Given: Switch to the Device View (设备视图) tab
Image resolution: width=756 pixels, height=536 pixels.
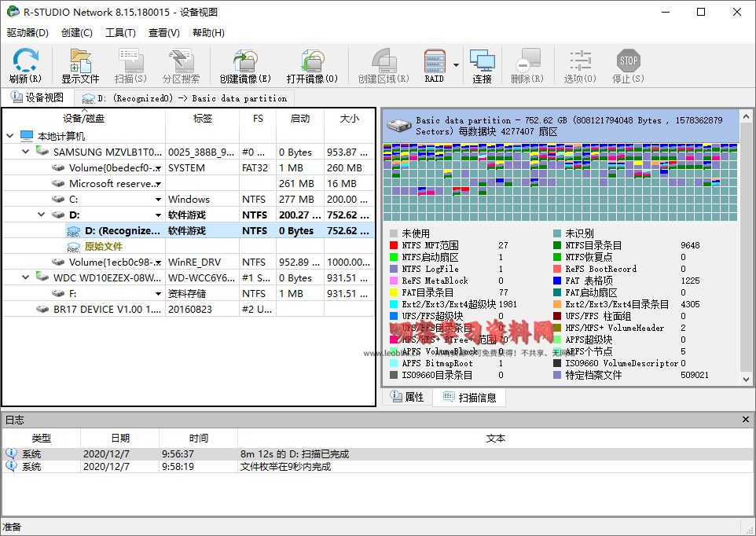Looking at the screenshot, I should tap(38, 98).
